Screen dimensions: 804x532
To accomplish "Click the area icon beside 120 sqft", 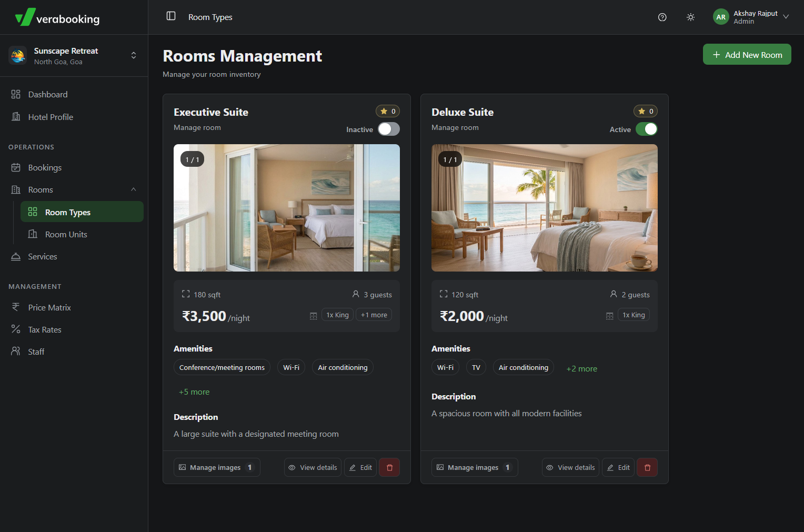I will click(444, 294).
